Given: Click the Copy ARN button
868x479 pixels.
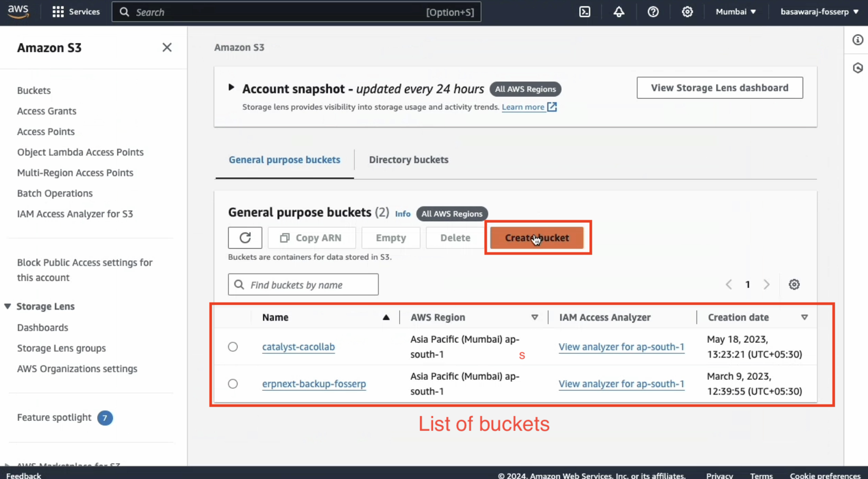Looking at the screenshot, I should tap(312, 238).
